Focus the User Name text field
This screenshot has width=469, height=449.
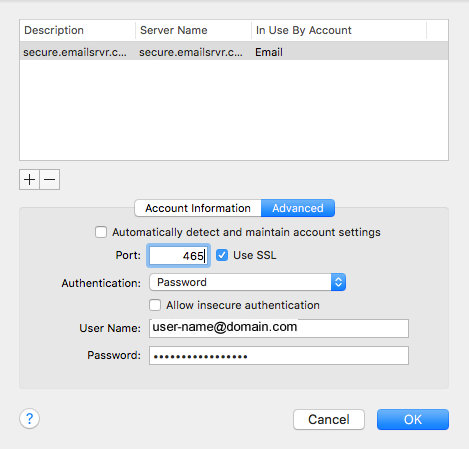[x=279, y=328]
